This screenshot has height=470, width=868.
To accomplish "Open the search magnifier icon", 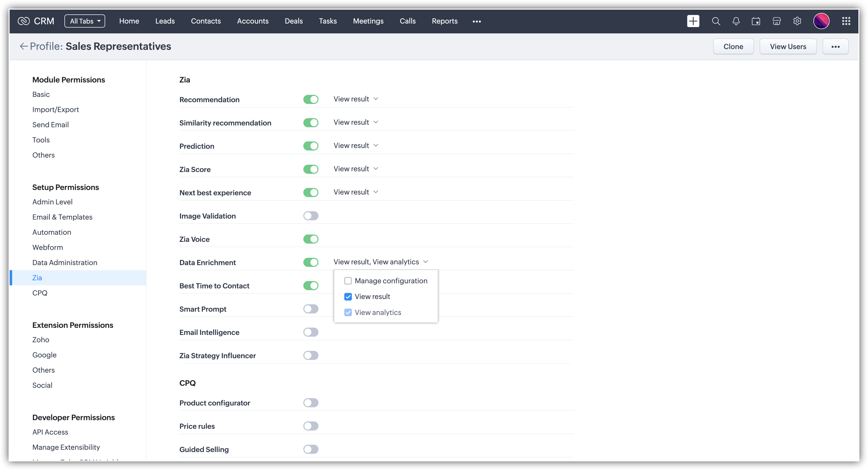I will tap(716, 21).
